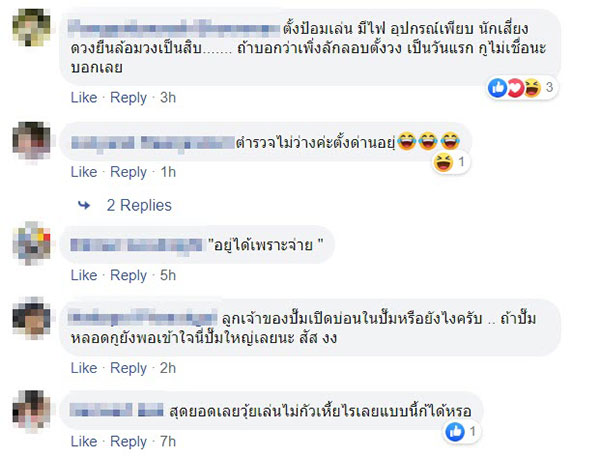Click the heart reaction on first comment
Screen dimensions: 600x457
(x=515, y=88)
